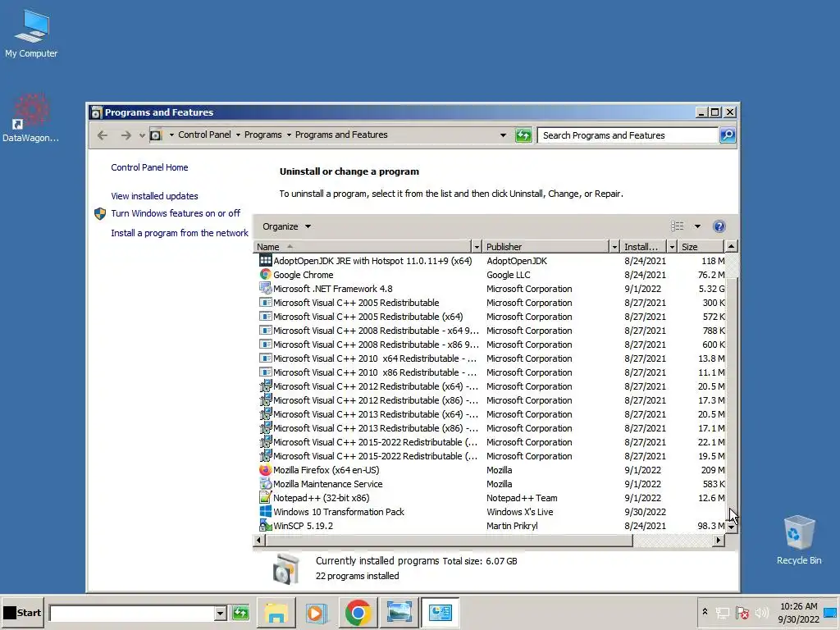Click the 9/30/2022 install date cell
This screenshot has width=840, height=630.
pyautogui.click(x=645, y=512)
